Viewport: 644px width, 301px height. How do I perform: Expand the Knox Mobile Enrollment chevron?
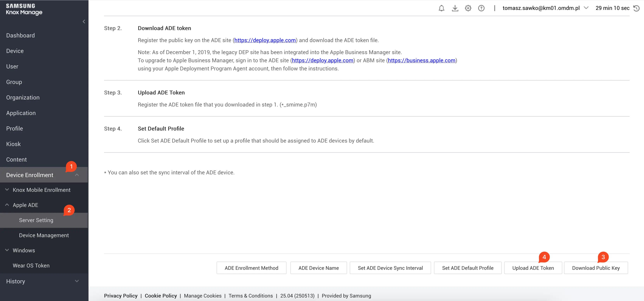point(7,190)
